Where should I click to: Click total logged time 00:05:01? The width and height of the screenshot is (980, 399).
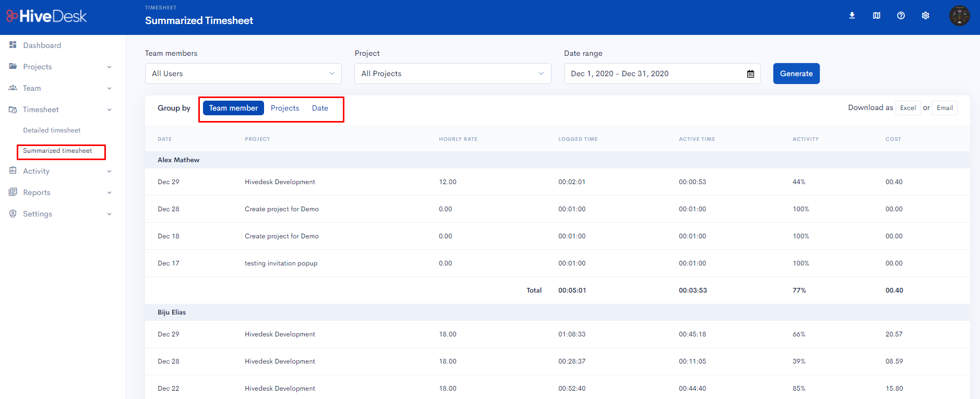click(572, 291)
